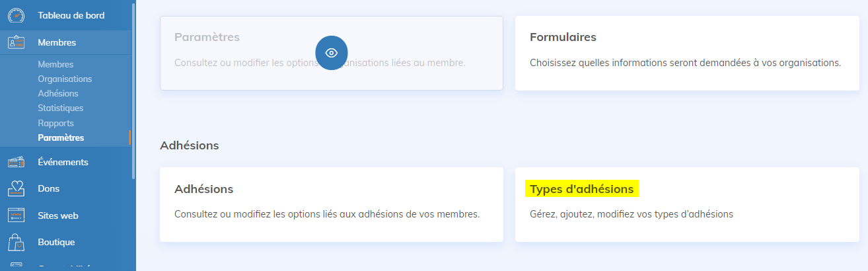Go to the Membres submenu item
Screen dimensions: 868x271
(x=55, y=64)
